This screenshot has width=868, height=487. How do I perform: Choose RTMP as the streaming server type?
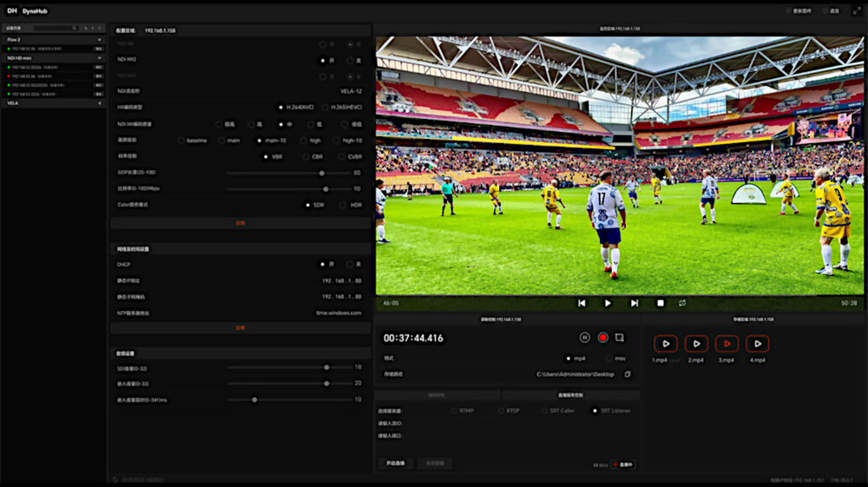454,411
